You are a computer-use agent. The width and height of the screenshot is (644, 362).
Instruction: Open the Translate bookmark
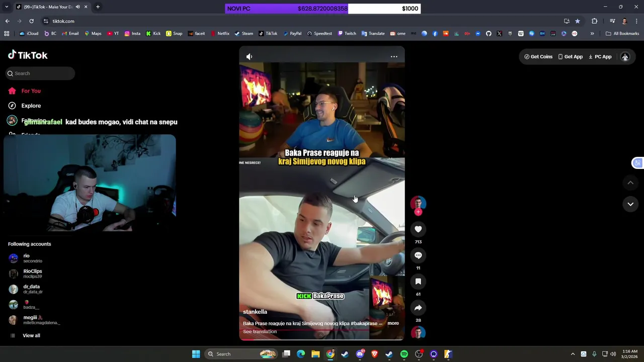pyautogui.click(x=373, y=34)
